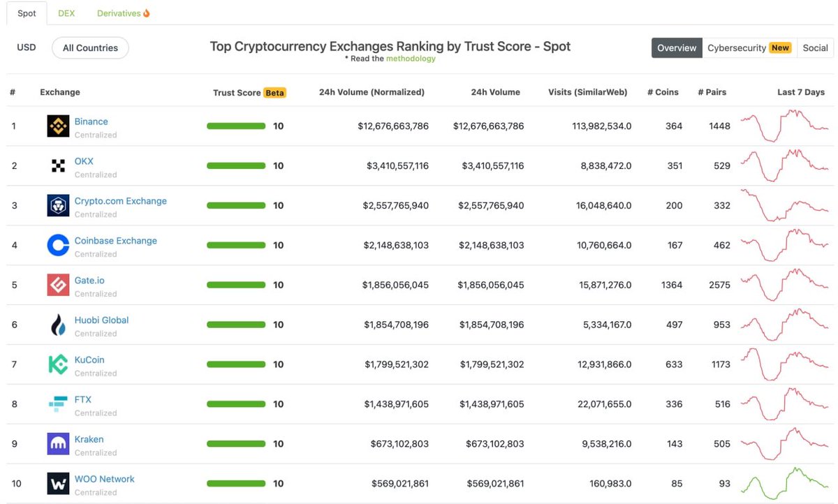Click Gate.io pairs count 2575
This screenshot has height=504, width=838.
(719, 285)
